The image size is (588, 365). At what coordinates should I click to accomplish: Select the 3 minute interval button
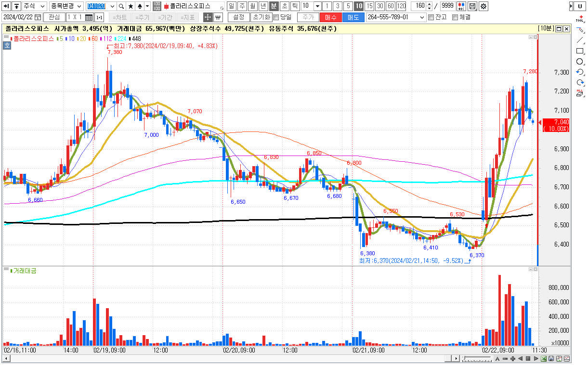point(338,6)
